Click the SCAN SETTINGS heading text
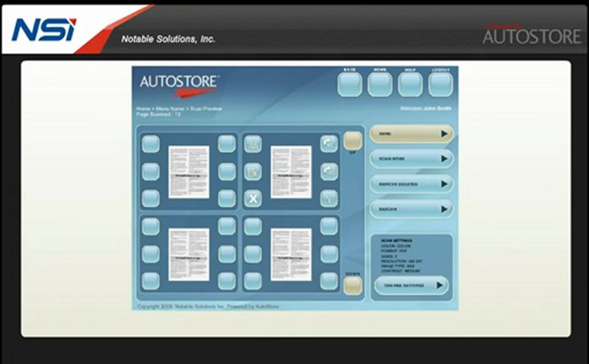Screen dimensions: 589x364 pos(396,241)
